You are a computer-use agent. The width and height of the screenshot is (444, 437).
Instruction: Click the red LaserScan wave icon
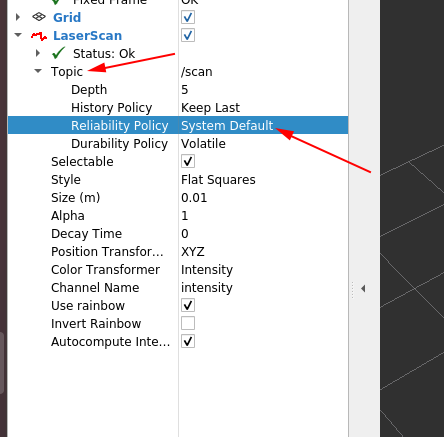[x=39, y=36]
